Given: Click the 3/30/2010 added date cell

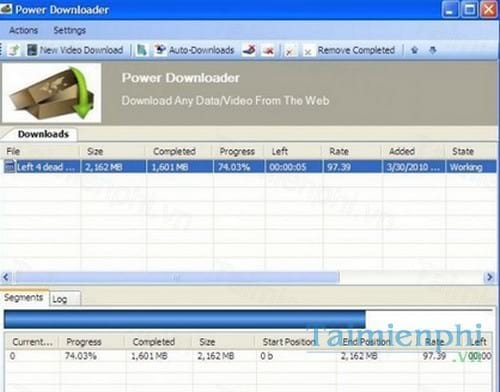Looking at the screenshot, I should coord(413,167).
